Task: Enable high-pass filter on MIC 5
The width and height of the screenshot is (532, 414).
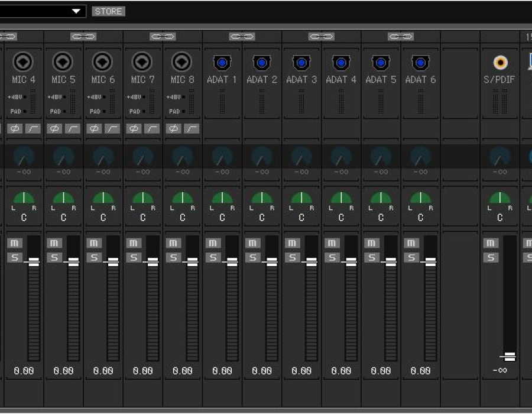Action: point(73,128)
